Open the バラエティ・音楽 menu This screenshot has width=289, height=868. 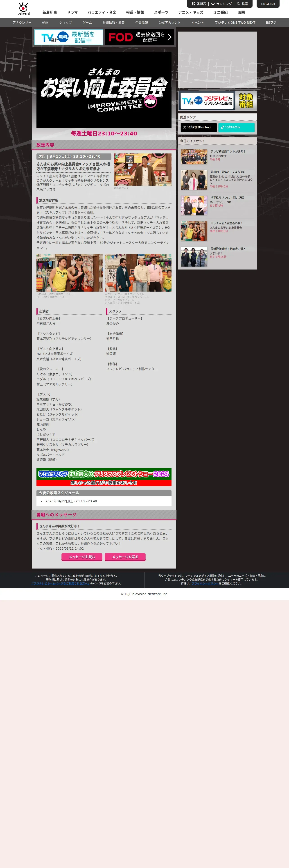coord(102,12)
